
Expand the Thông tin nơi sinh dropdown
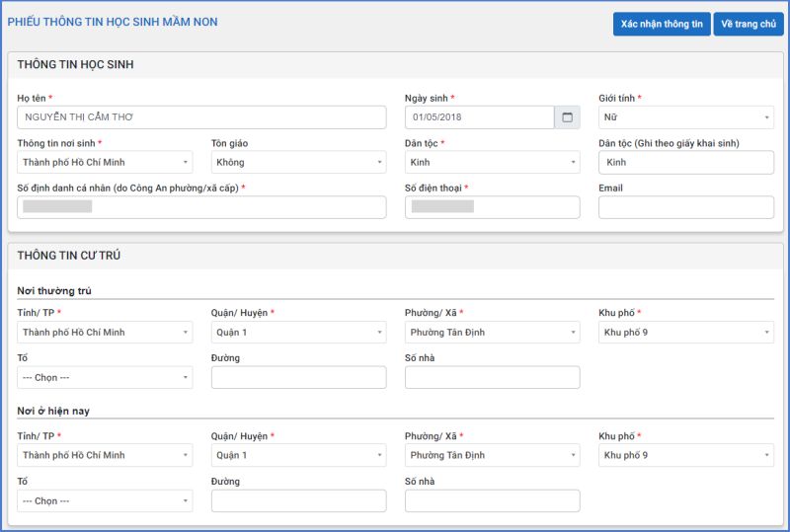105,163
